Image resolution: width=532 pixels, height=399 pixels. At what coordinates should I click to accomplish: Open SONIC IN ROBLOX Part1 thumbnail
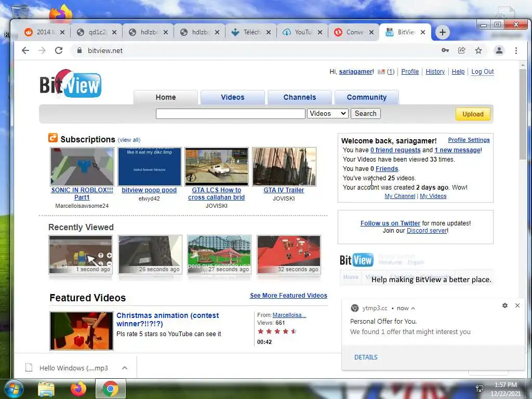[x=82, y=167]
